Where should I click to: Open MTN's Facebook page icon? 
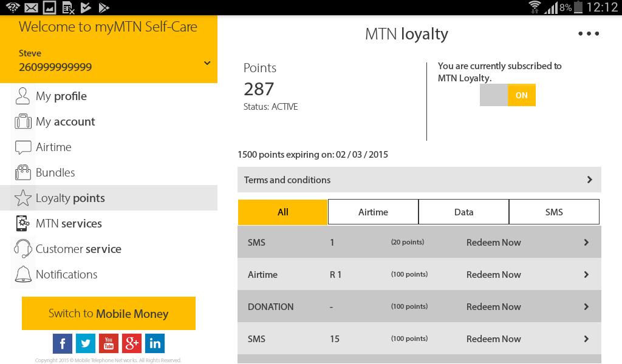point(63,343)
